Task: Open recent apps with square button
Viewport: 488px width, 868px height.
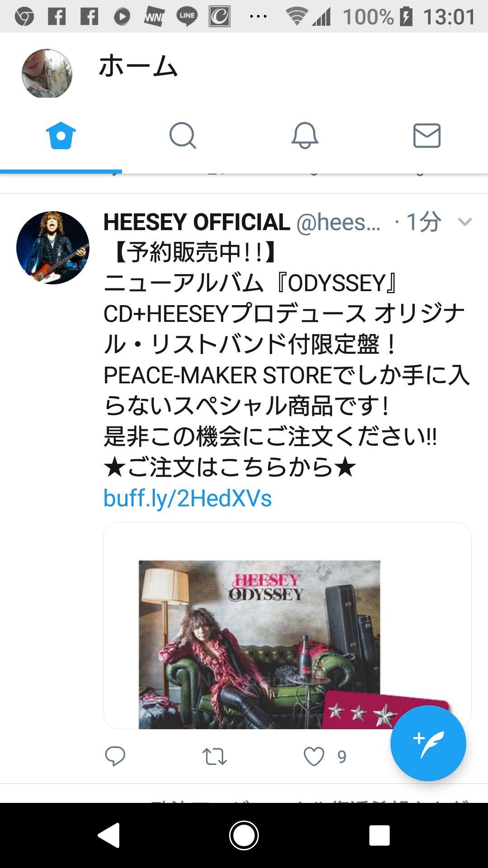Action: (379, 835)
